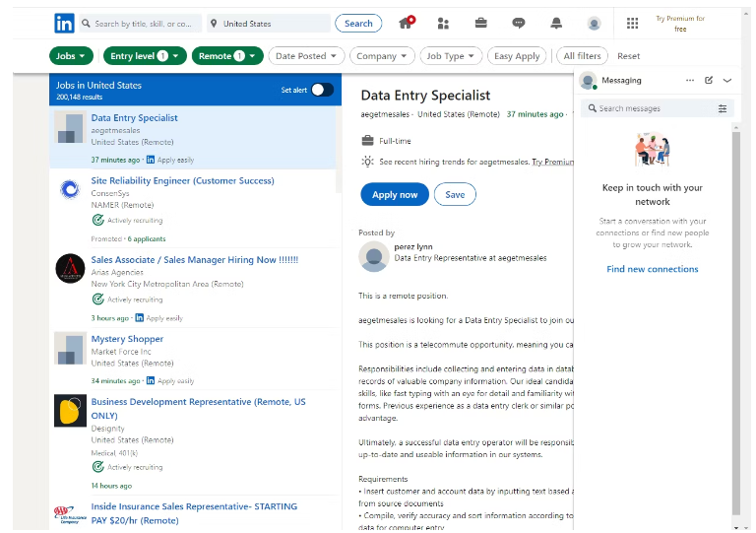Click Find new connections link
Viewport: 756px width, 533px height.
(x=652, y=269)
